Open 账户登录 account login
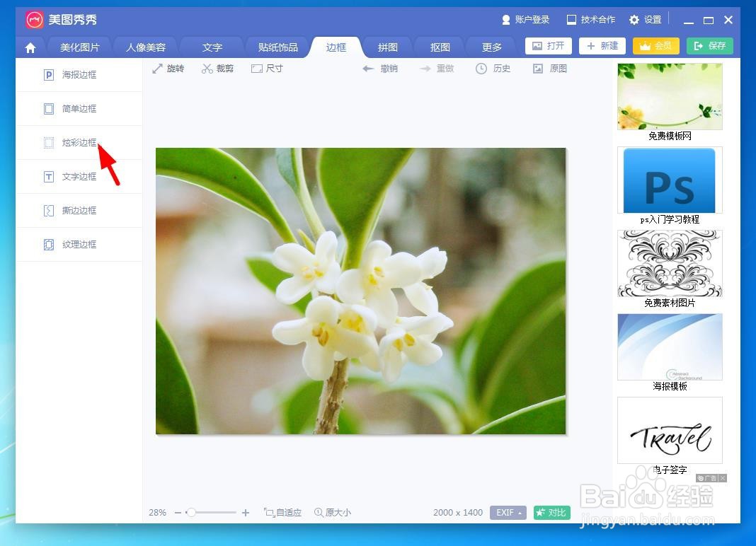Screen dimensions: 756x546 tap(525, 20)
